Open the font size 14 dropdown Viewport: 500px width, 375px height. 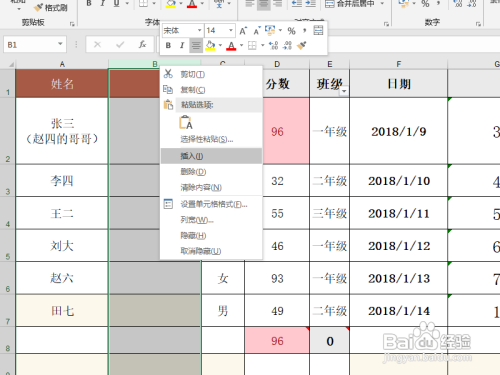(230, 31)
